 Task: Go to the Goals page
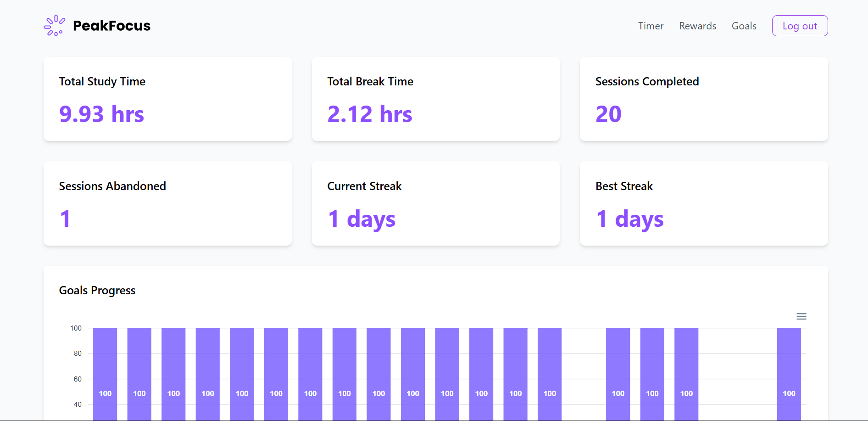[744, 26]
